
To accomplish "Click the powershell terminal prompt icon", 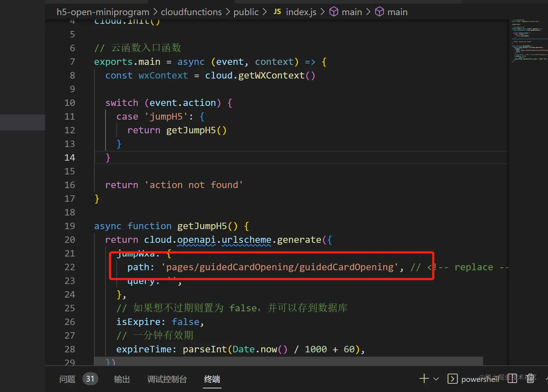I will [453, 379].
